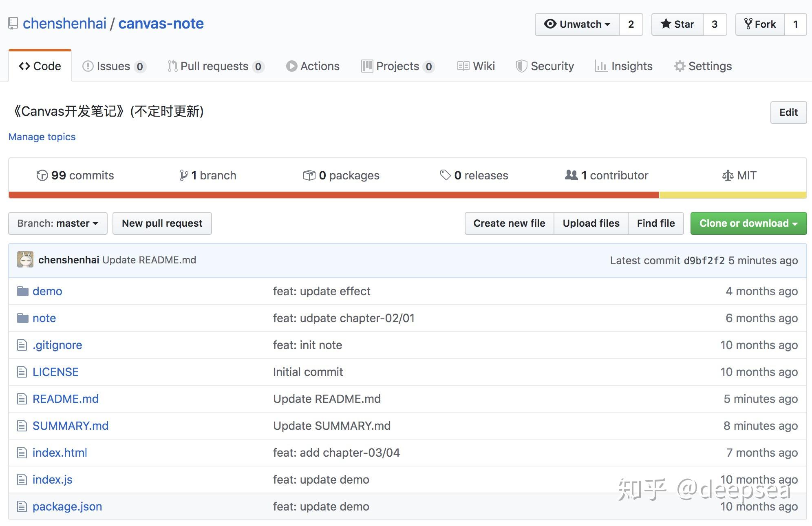Click the tag icon next to 0 releases
Viewport: 812px width, 526px height.
(445, 175)
